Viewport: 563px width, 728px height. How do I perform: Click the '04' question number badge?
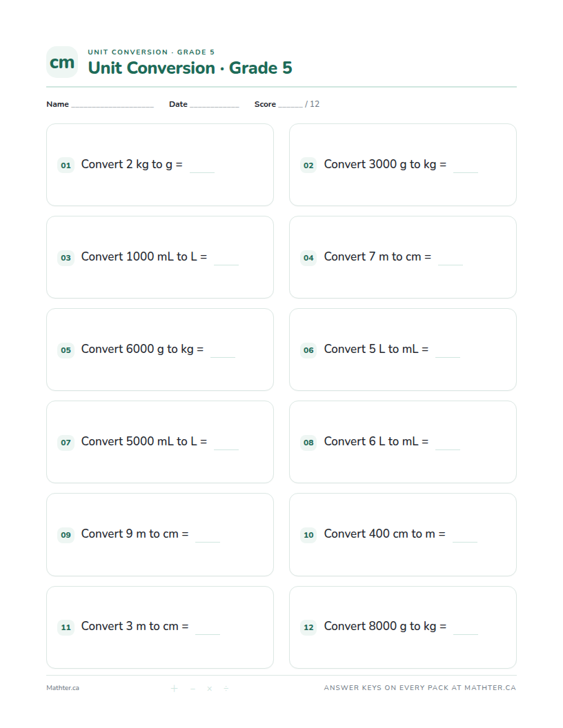click(x=308, y=257)
